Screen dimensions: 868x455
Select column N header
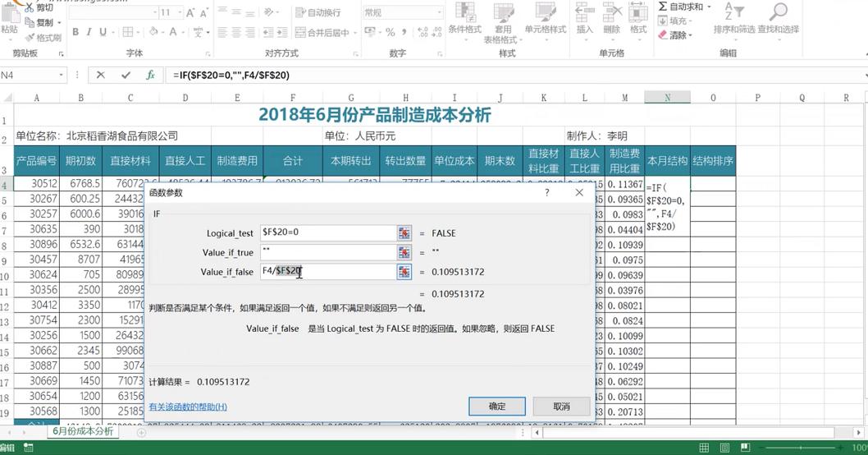pyautogui.click(x=667, y=98)
